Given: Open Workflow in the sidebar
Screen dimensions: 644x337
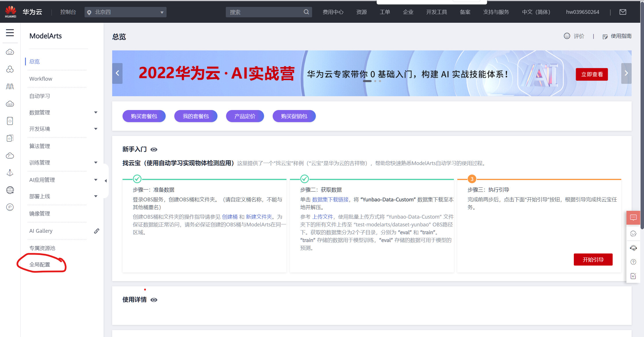Looking at the screenshot, I should (x=41, y=79).
